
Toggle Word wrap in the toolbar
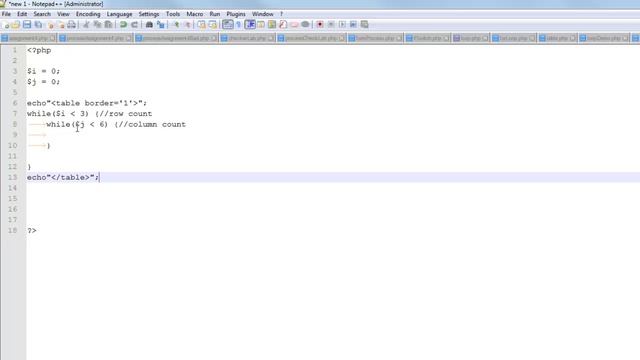228,25
